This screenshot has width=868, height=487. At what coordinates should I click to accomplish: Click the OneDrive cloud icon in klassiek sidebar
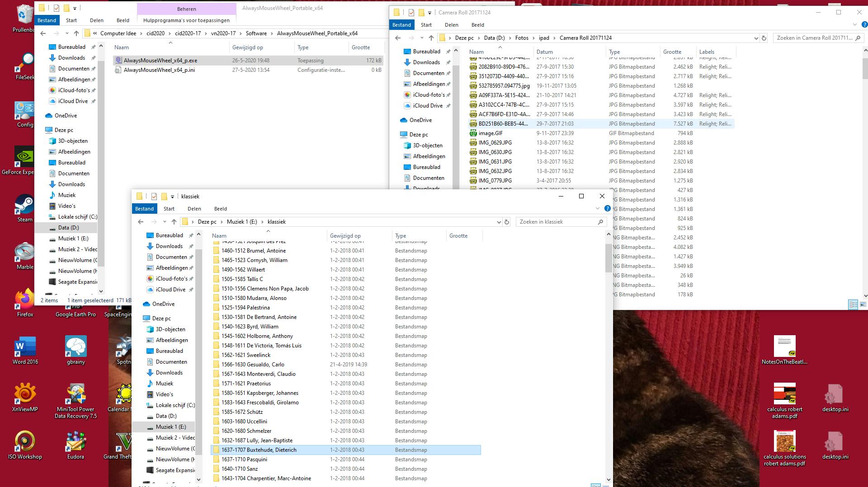[x=146, y=304]
